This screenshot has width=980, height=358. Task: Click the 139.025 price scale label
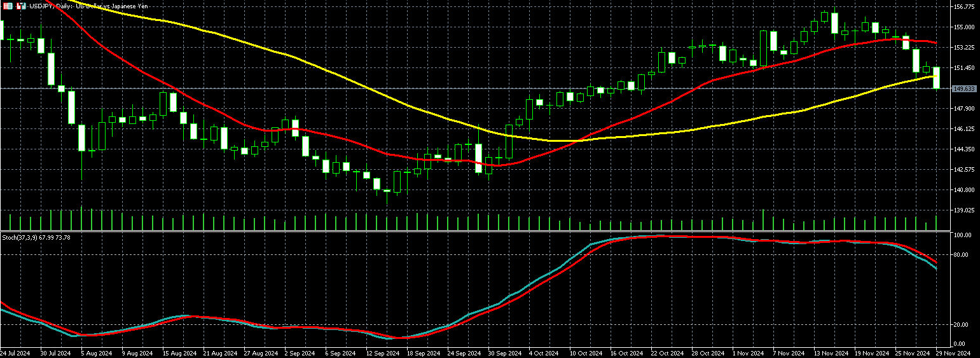pyautogui.click(x=965, y=210)
